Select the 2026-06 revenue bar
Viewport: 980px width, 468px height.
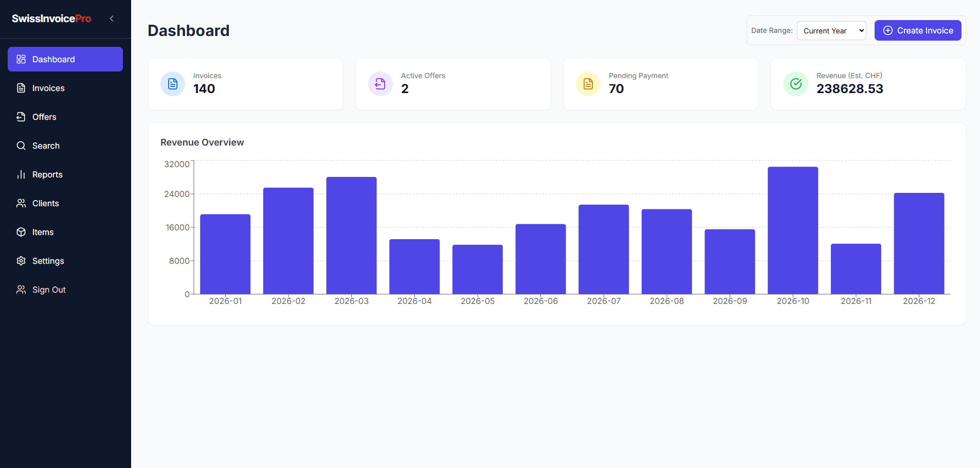[x=541, y=259]
